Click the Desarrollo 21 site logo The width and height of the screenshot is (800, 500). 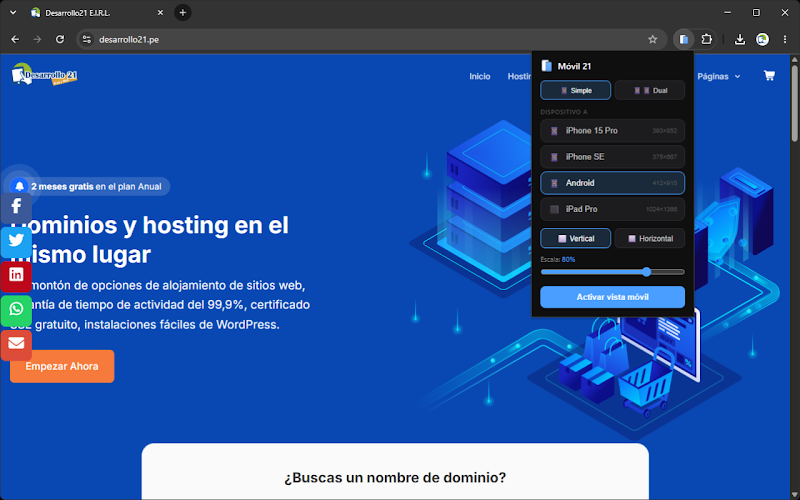click(44, 74)
